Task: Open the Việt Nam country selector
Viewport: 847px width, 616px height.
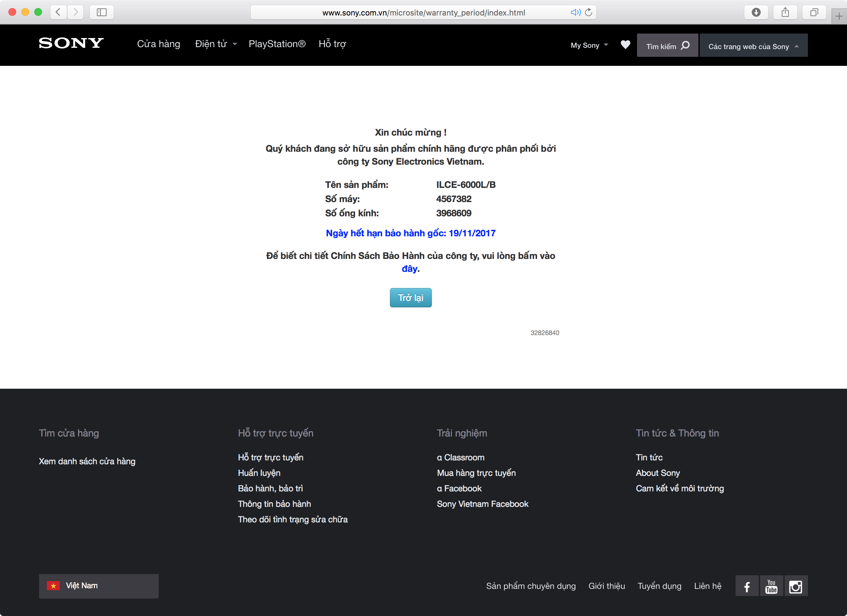Action: pyautogui.click(x=99, y=586)
